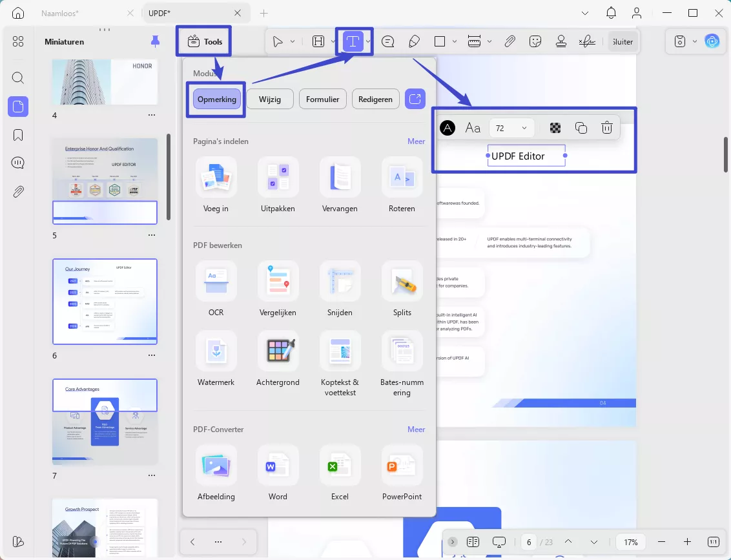Expand the text tool options arrow
The height and width of the screenshot is (560, 731).
[x=368, y=41]
